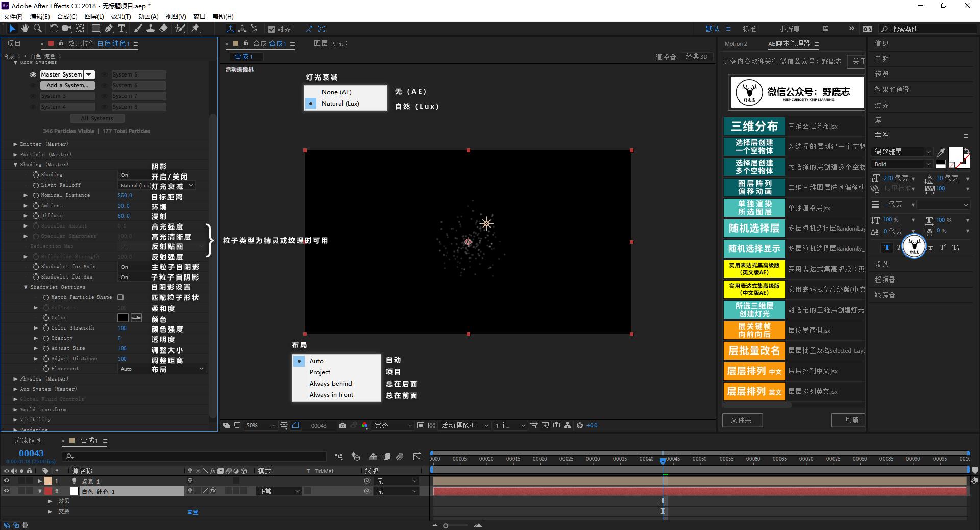The height and width of the screenshot is (530, 980).
Task: Expand the Physics (Master) group
Action: click(x=15, y=379)
